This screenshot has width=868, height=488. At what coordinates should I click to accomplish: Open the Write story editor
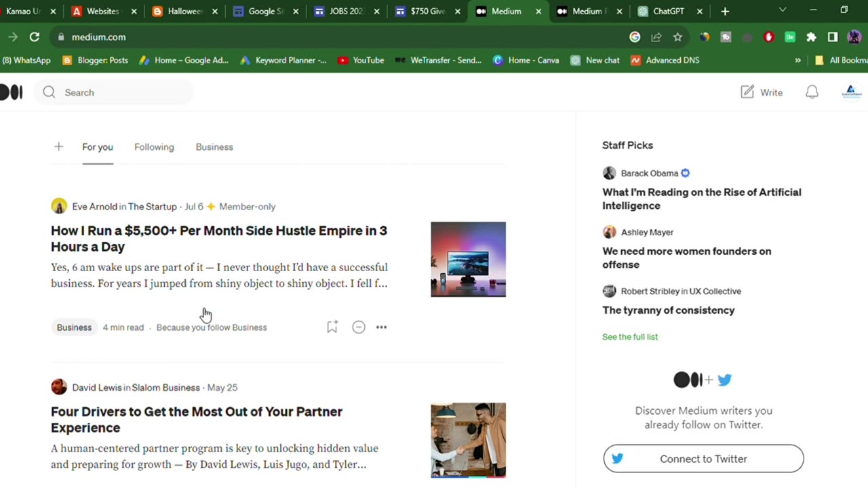[762, 92]
